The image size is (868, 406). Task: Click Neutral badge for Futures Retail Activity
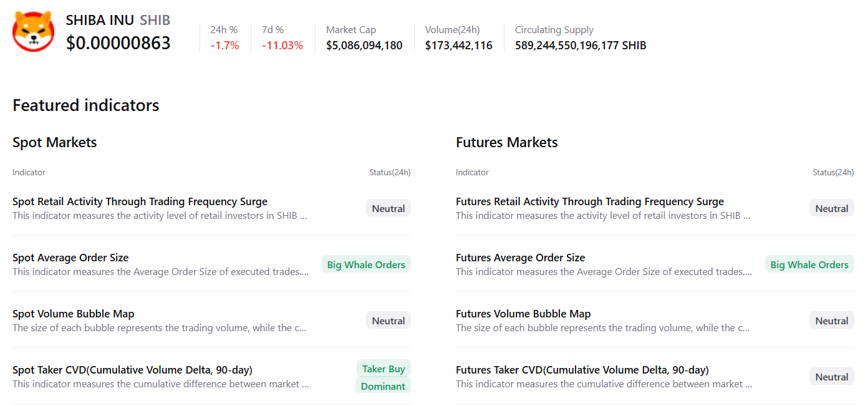coord(831,208)
